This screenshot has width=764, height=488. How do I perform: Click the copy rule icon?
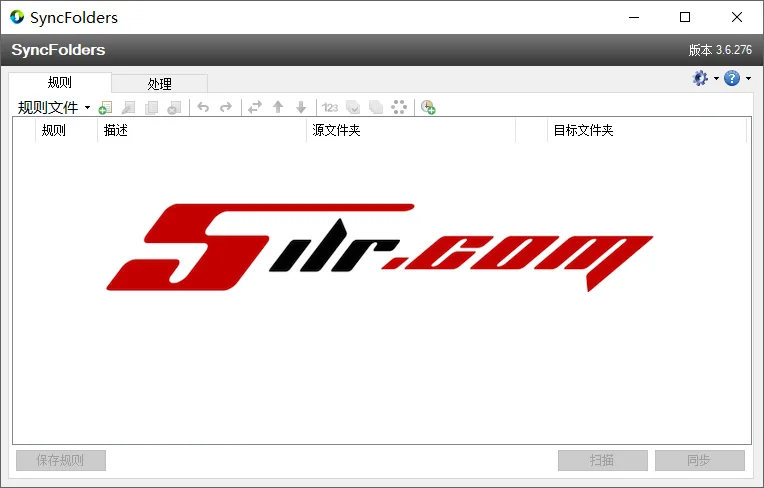tap(151, 107)
